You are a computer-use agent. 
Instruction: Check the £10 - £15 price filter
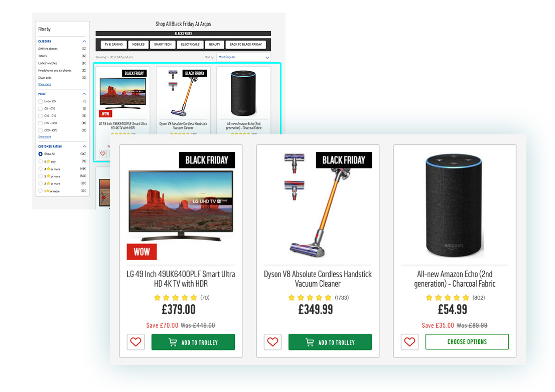tap(40, 116)
